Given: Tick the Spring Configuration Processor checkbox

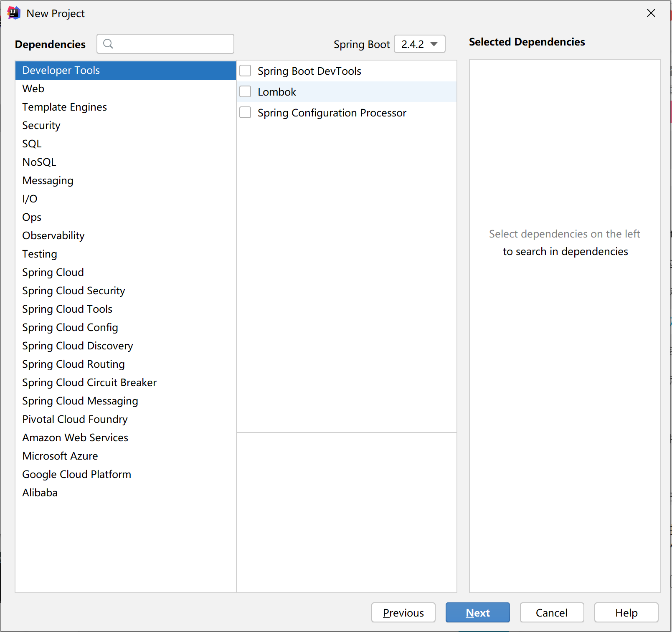Looking at the screenshot, I should pyautogui.click(x=245, y=113).
